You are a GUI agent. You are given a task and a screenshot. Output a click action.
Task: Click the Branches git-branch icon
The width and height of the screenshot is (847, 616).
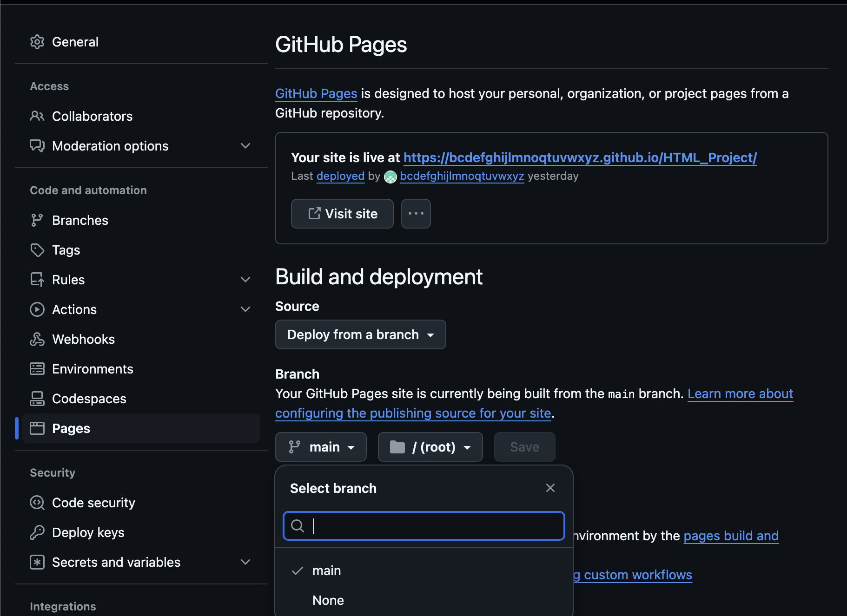click(37, 220)
